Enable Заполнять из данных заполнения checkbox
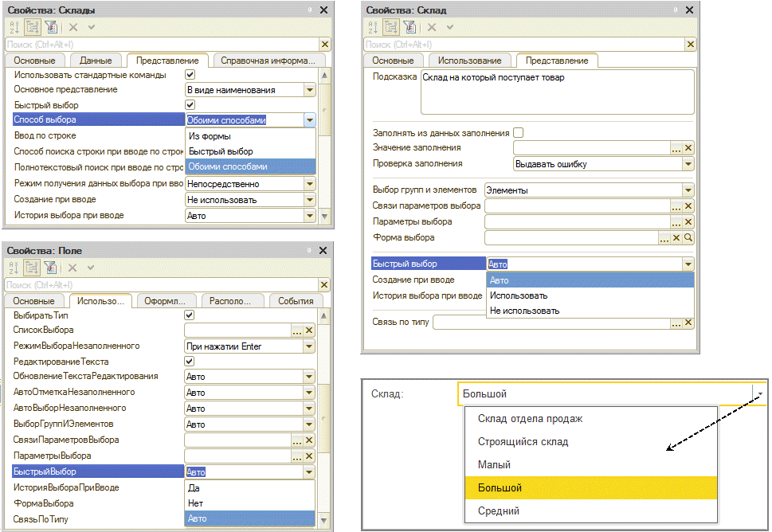The image size is (772, 532). click(x=519, y=132)
